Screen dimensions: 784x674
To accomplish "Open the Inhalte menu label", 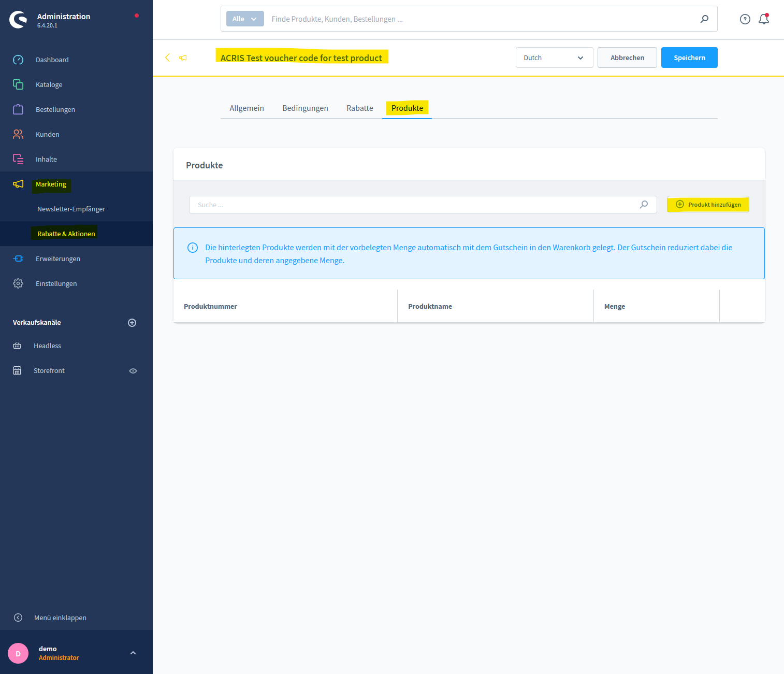I will click(x=47, y=159).
